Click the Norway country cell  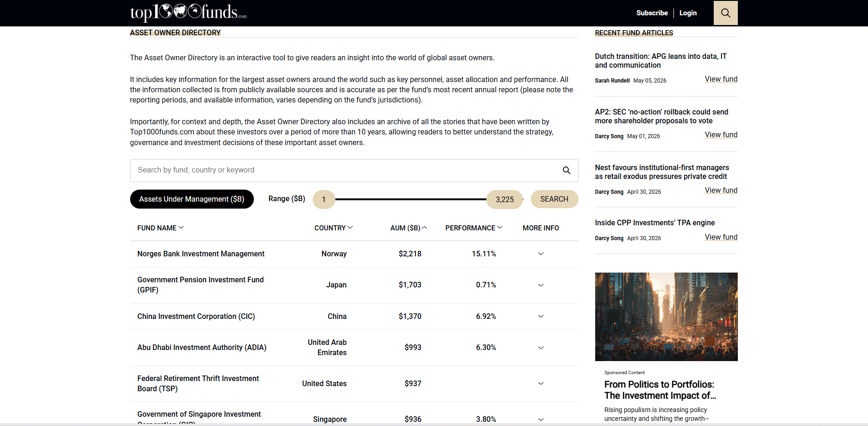334,254
